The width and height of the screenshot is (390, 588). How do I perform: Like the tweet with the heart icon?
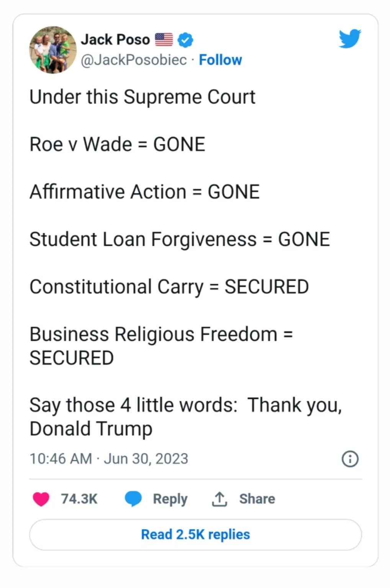[41, 499]
